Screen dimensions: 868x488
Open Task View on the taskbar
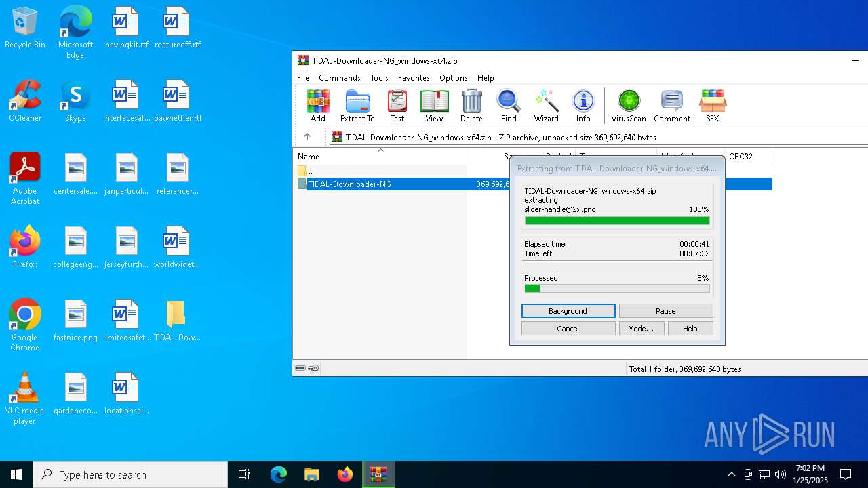point(244,474)
